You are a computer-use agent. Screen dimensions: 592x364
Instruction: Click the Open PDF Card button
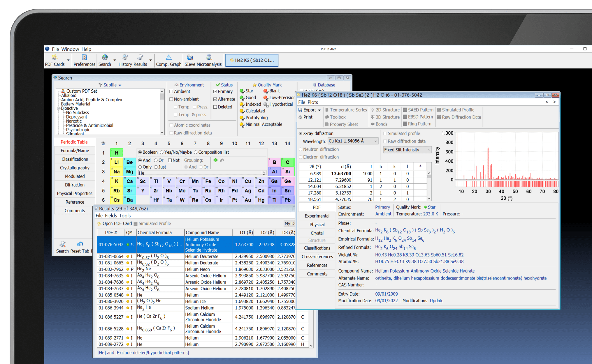114,224
